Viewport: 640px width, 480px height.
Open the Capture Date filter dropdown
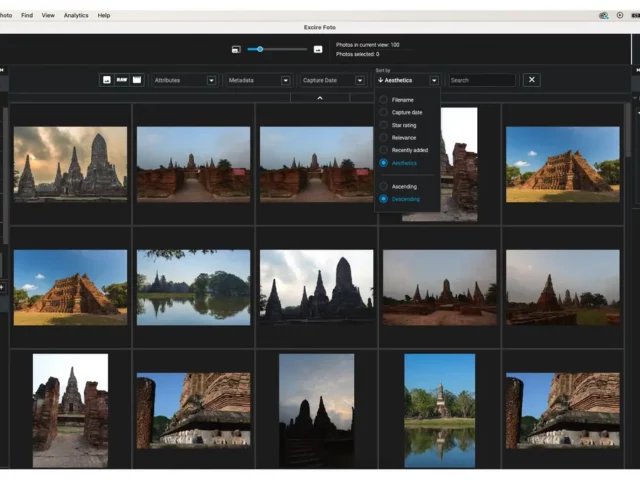coord(333,80)
